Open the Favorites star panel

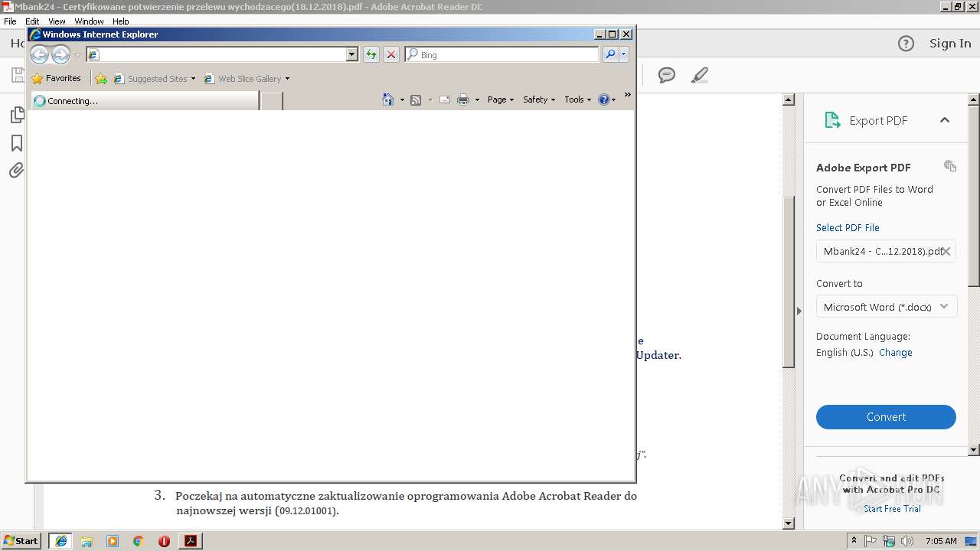pos(56,78)
